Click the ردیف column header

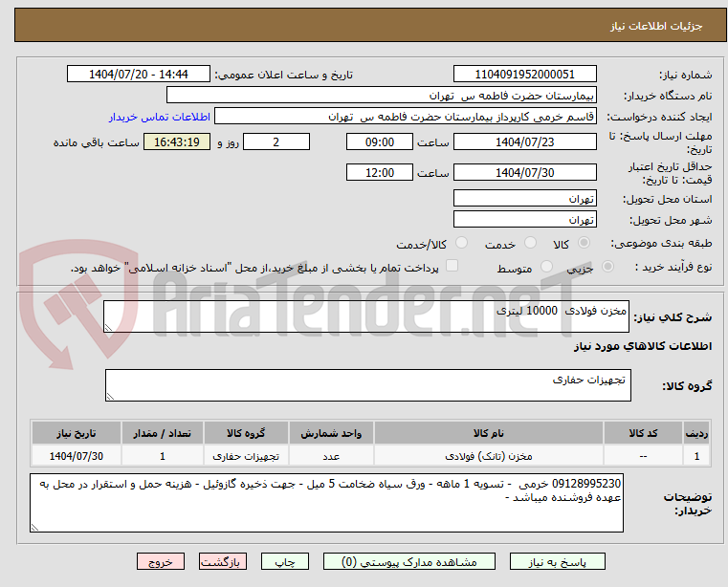pos(696,433)
